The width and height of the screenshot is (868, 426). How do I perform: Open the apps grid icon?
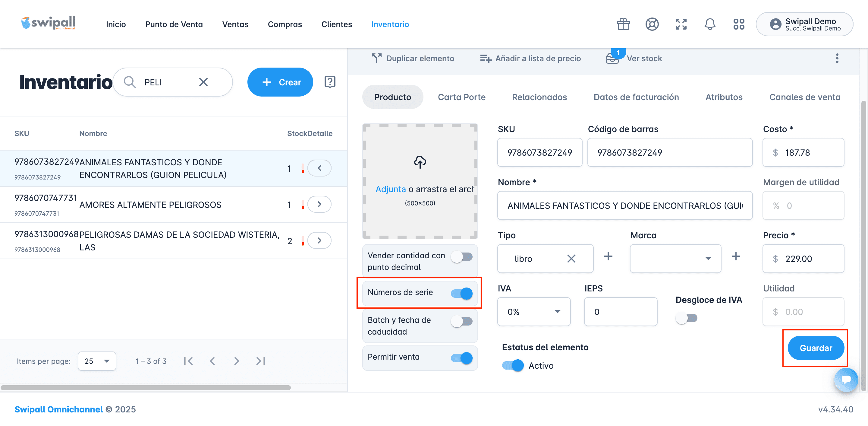coord(739,24)
